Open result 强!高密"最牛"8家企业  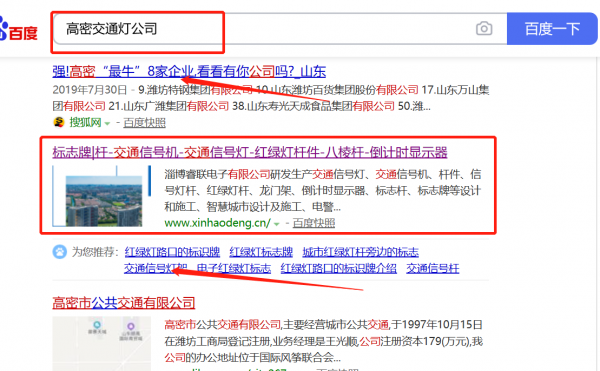coord(189,72)
